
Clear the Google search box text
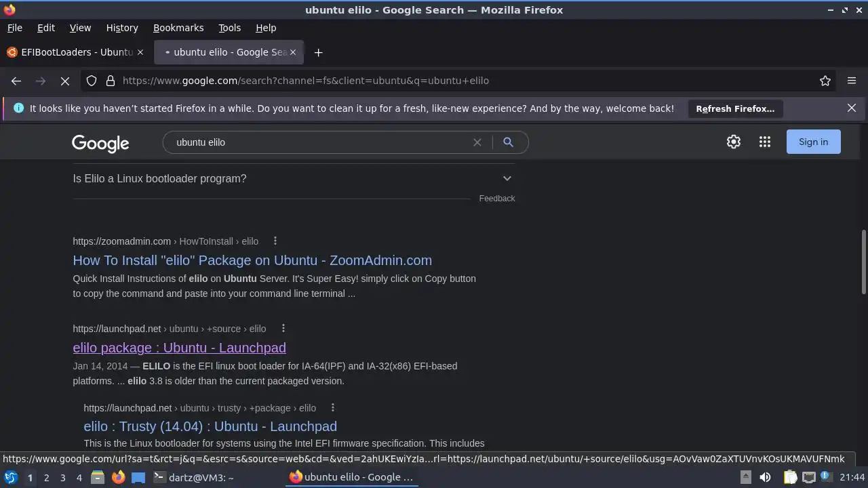477,142
